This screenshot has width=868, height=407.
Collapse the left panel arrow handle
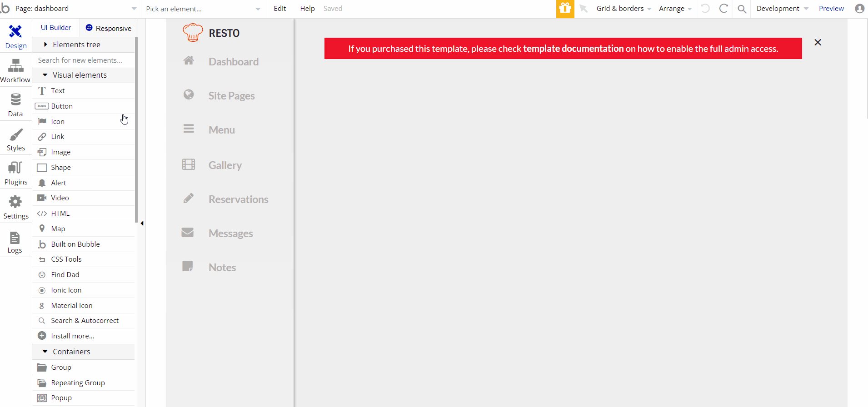click(142, 223)
